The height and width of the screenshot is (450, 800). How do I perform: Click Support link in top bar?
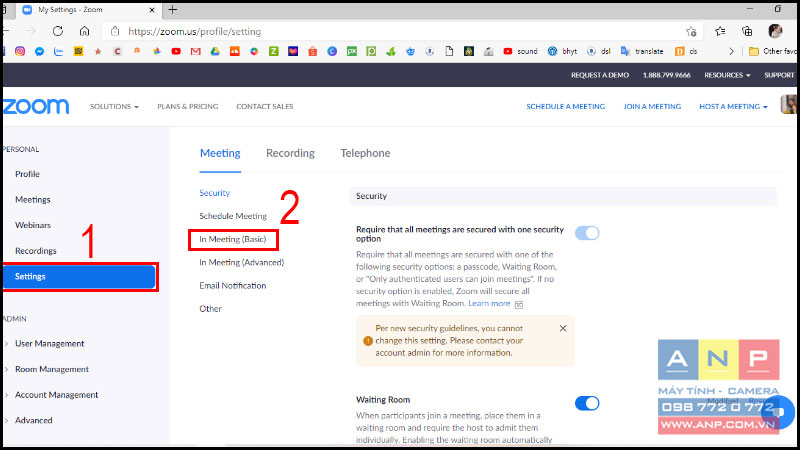click(x=779, y=75)
